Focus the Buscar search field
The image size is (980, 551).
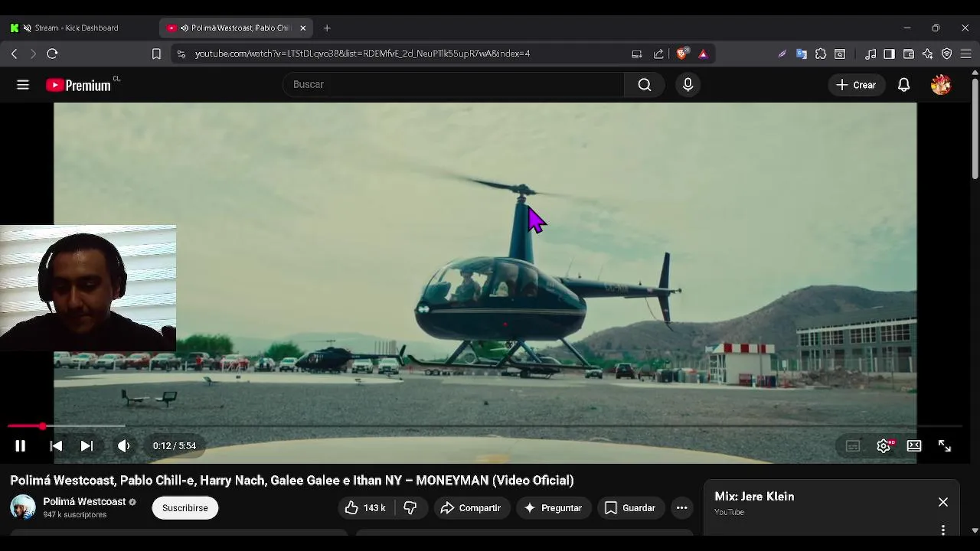click(x=453, y=84)
